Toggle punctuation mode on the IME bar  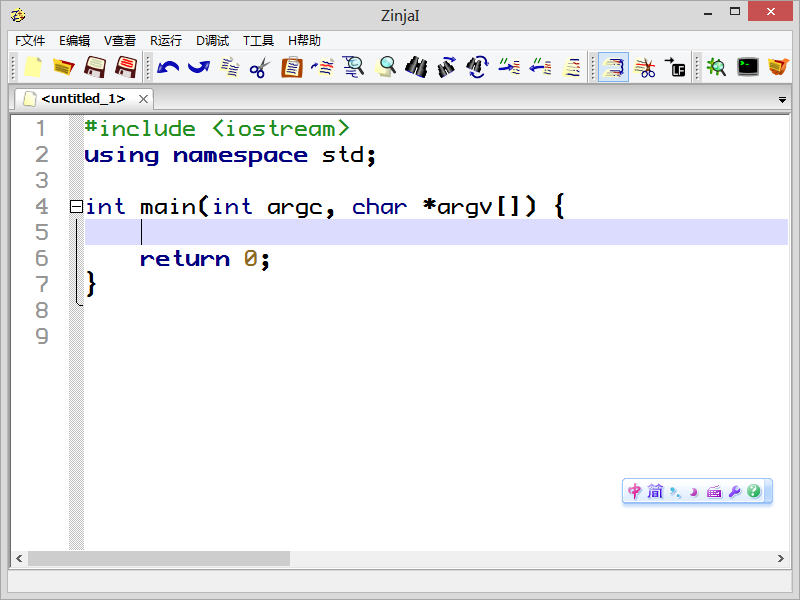(675, 492)
